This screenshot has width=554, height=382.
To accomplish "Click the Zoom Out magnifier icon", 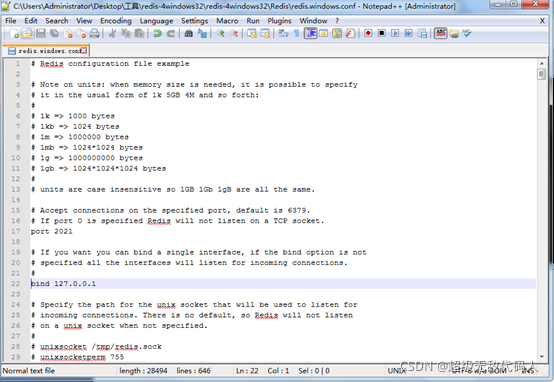I will 234,34.
